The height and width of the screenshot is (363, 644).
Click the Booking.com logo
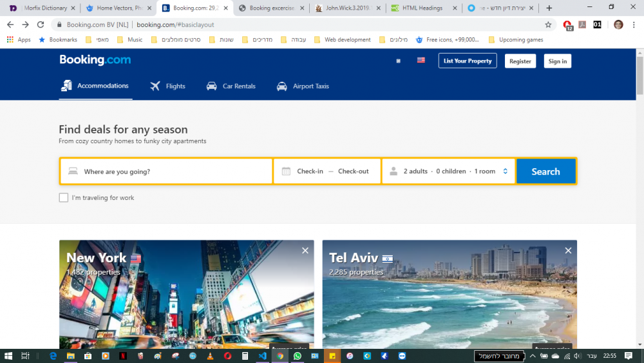click(95, 60)
